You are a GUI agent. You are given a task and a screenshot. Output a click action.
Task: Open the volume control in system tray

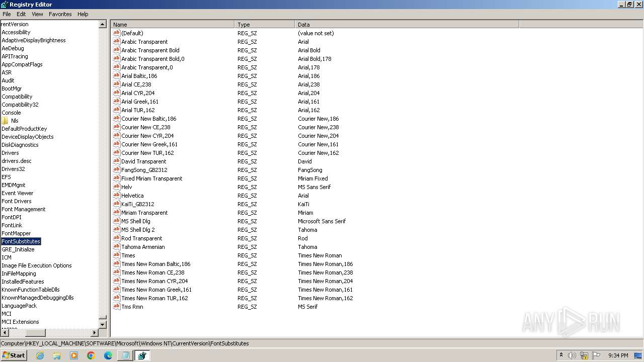572,355
